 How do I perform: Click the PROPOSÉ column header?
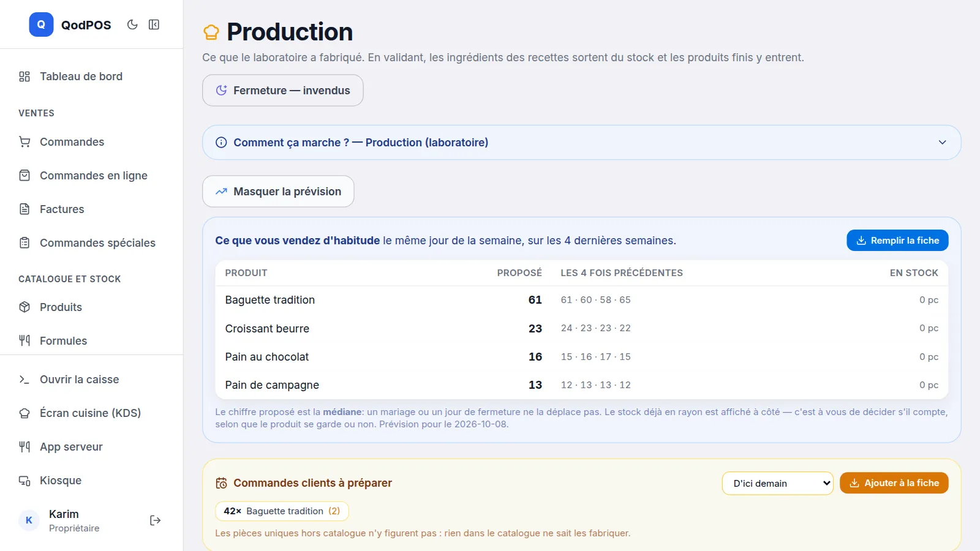[x=519, y=273]
